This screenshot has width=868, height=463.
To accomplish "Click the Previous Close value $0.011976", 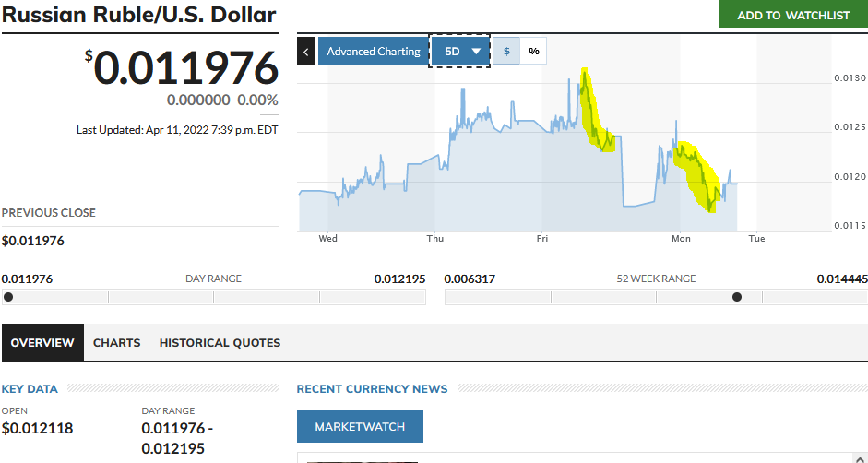I will click(32, 241).
